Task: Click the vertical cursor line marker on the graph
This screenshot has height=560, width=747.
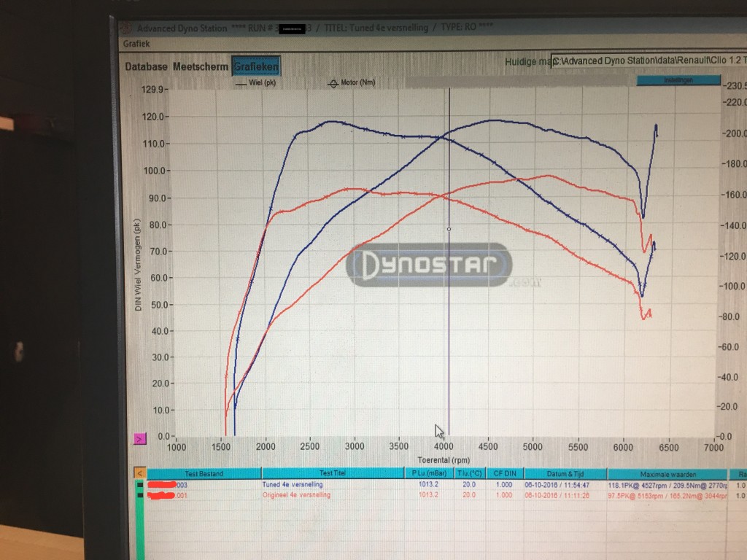Action: pos(449,229)
